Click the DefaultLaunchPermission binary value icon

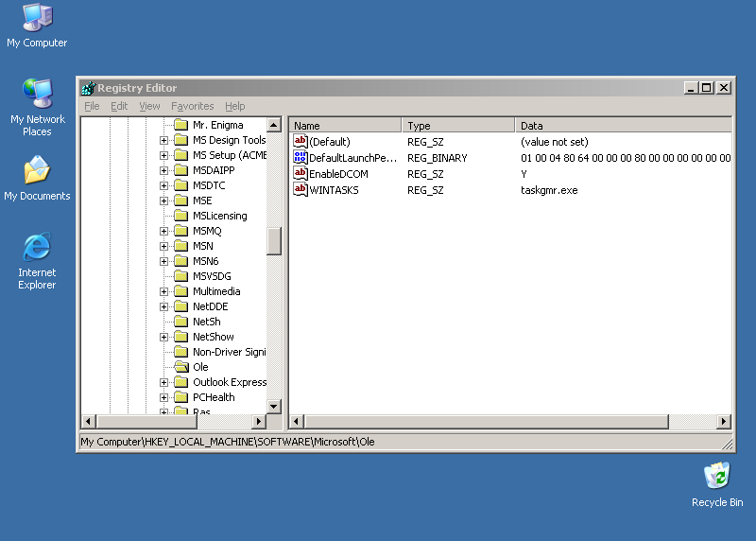tap(300, 157)
